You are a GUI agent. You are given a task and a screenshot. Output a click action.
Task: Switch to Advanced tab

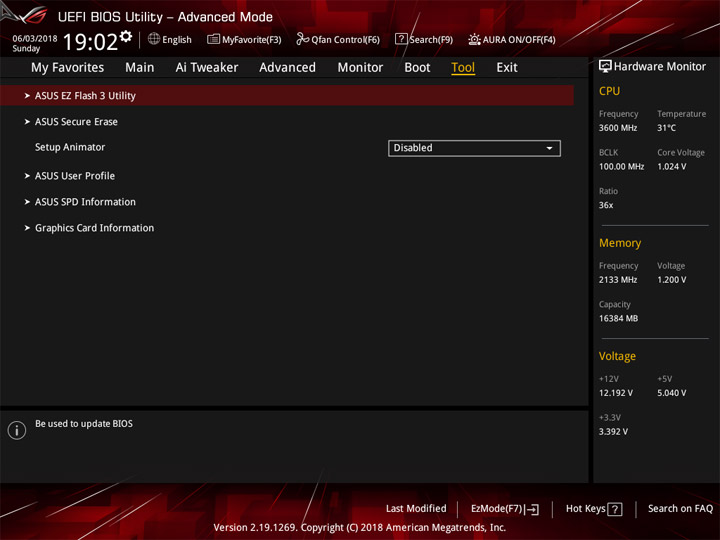point(287,68)
